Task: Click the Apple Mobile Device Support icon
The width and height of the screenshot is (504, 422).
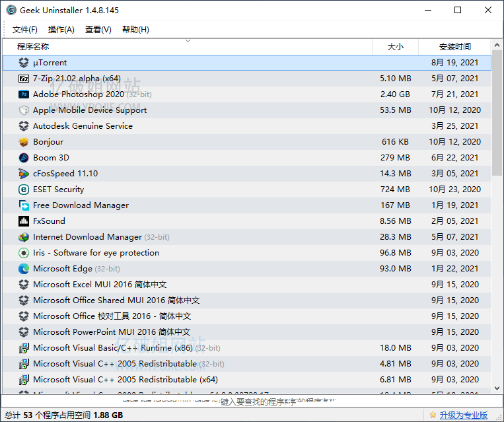Action: point(24,110)
